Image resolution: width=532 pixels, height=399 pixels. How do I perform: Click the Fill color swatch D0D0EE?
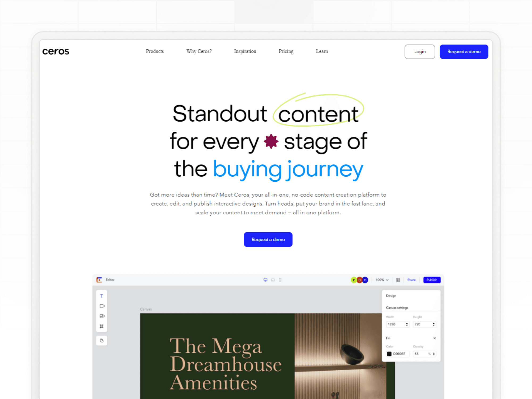(389, 354)
